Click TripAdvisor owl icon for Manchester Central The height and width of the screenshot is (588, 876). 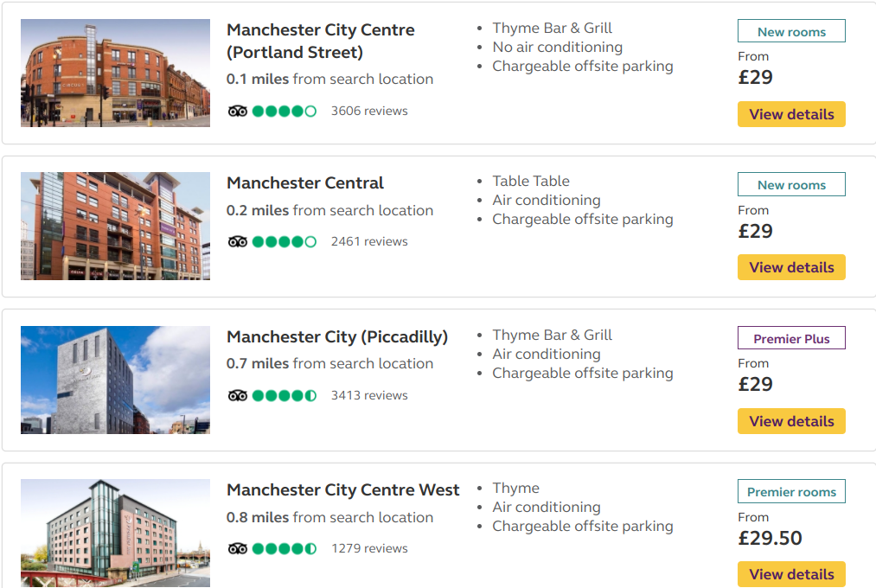(237, 241)
